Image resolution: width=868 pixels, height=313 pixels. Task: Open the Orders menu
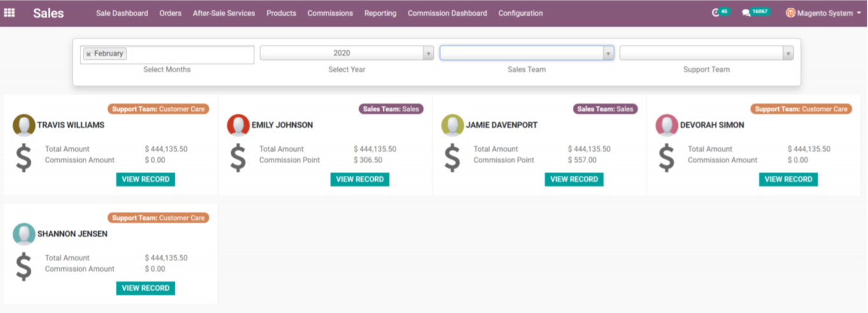[170, 13]
